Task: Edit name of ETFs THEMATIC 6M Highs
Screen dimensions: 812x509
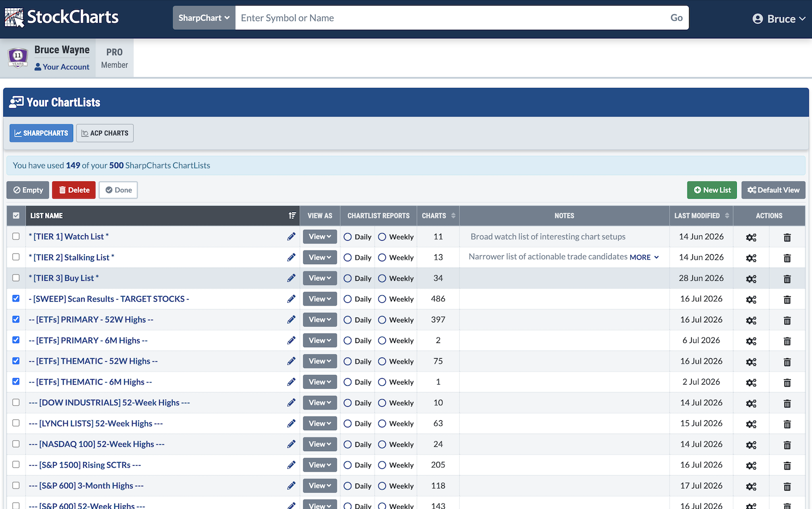Action: [291, 381]
